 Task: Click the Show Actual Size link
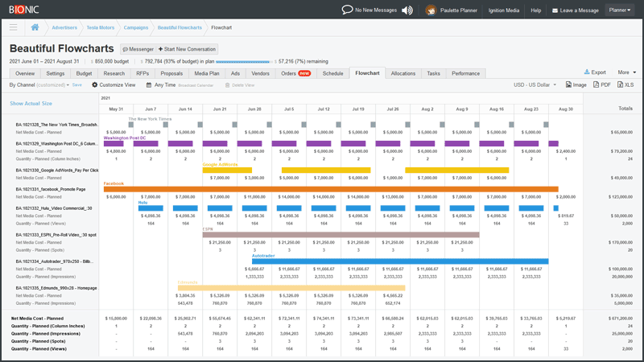[31, 104]
